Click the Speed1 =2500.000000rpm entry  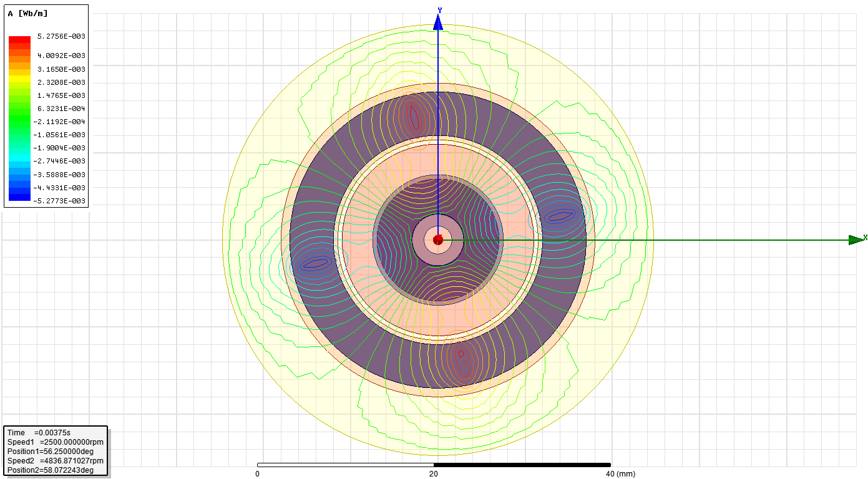click(x=55, y=442)
